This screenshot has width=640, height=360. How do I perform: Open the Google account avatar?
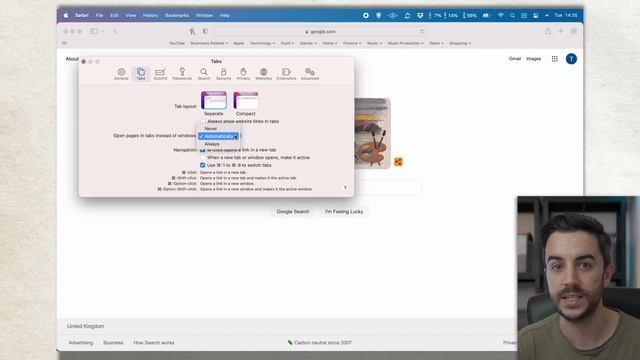tap(571, 59)
